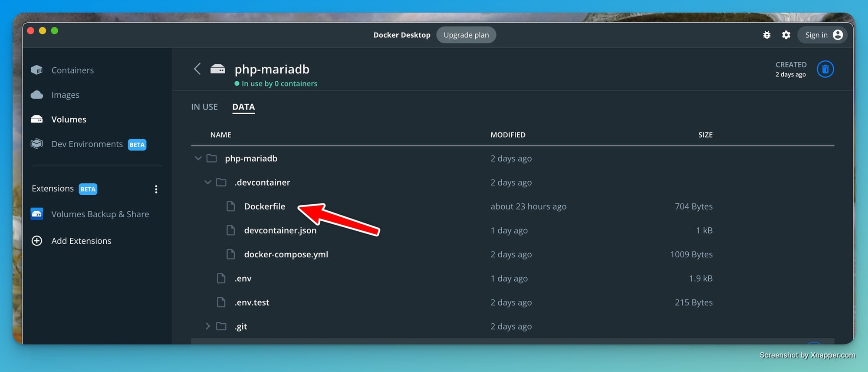Click Add Extensions

coord(81,241)
